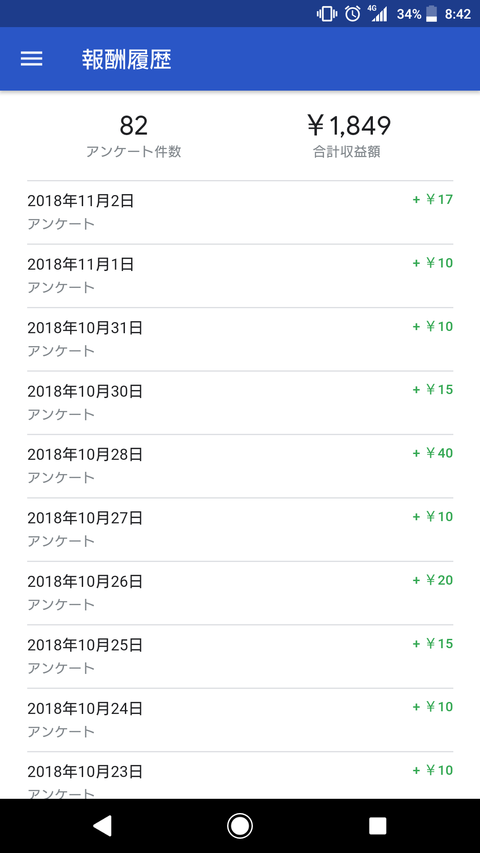Tap the alarm clock status icon
The height and width of the screenshot is (853, 480).
click(353, 14)
